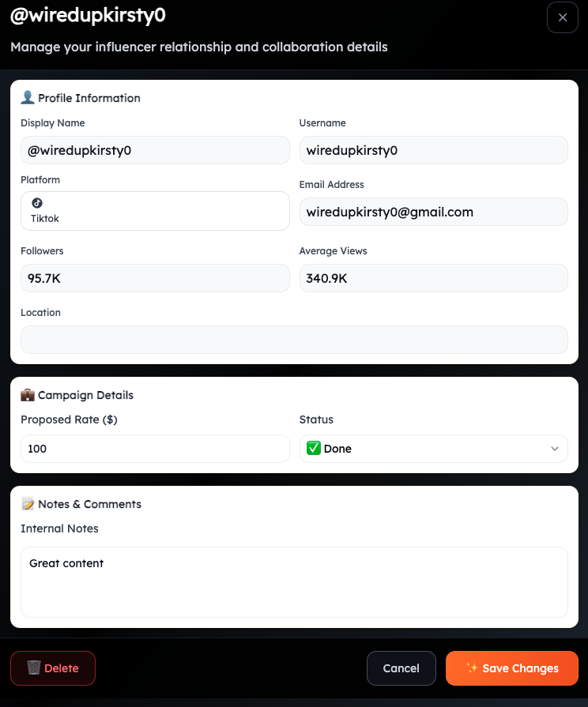
Task: Expand the Status dropdown chevron
Action: (554, 449)
